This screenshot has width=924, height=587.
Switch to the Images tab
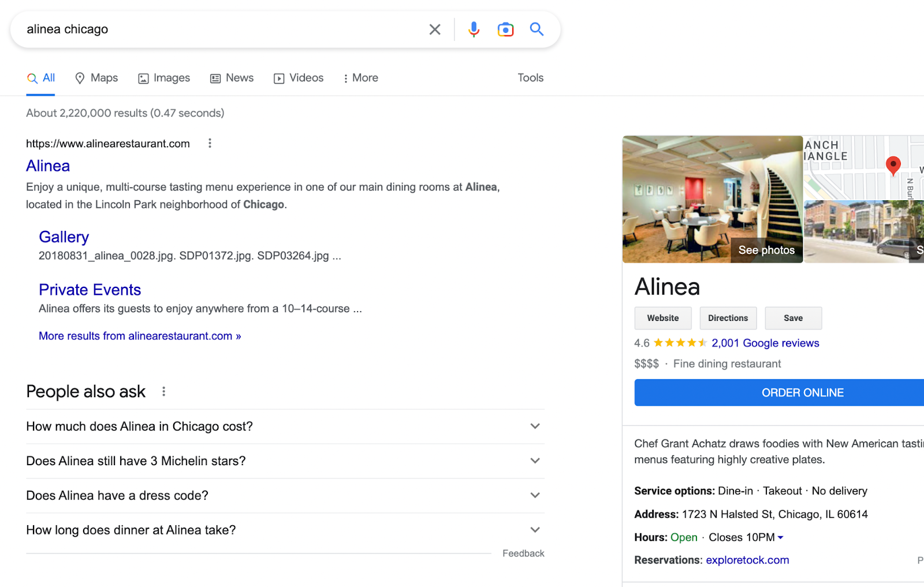coord(164,78)
